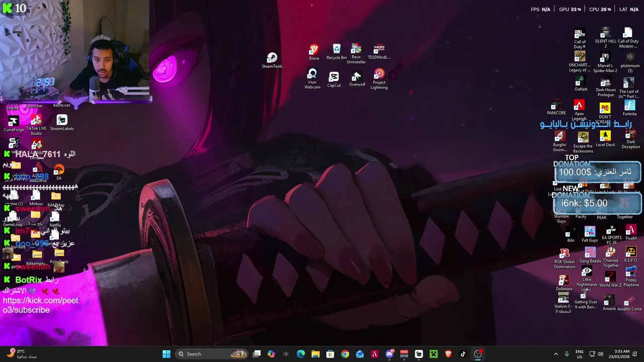Viewport: 644px width, 362px height.
Task: Open the Chained Together shortcut
Action: tap(611, 257)
